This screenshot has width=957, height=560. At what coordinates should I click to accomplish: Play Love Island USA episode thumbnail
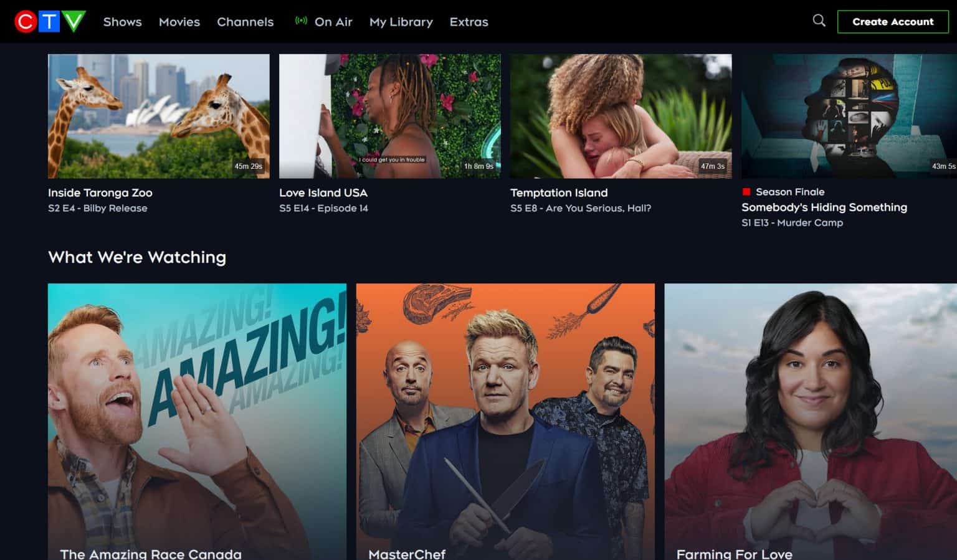coord(390,116)
